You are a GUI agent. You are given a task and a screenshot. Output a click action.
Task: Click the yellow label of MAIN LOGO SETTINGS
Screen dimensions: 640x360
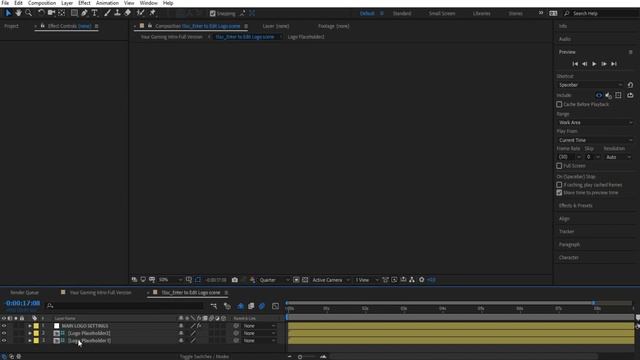point(36,326)
